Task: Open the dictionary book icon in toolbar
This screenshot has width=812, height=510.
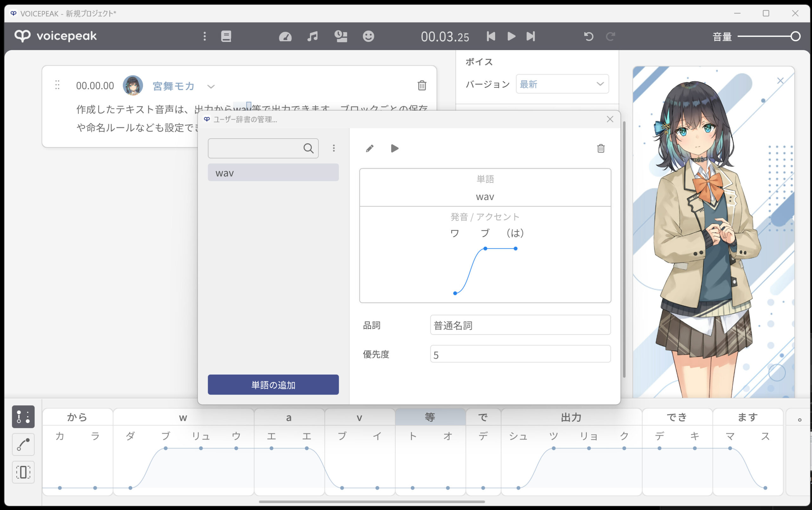Action: pyautogui.click(x=226, y=36)
